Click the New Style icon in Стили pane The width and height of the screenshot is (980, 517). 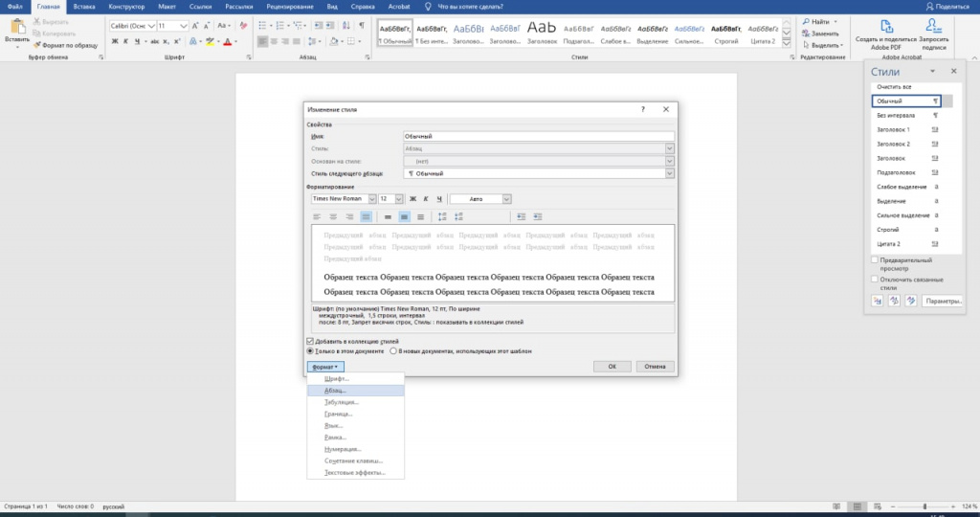pyautogui.click(x=878, y=301)
